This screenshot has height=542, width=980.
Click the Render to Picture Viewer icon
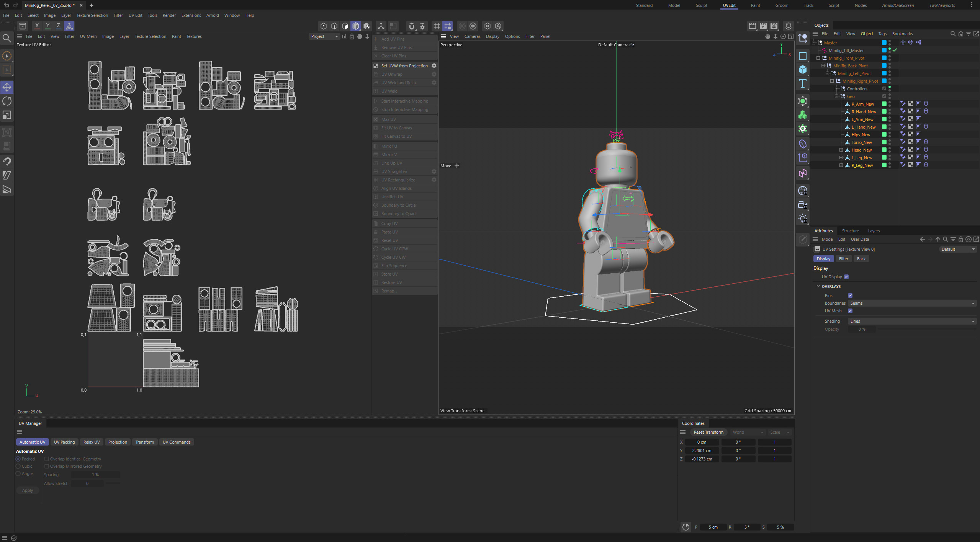tap(763, 26)
